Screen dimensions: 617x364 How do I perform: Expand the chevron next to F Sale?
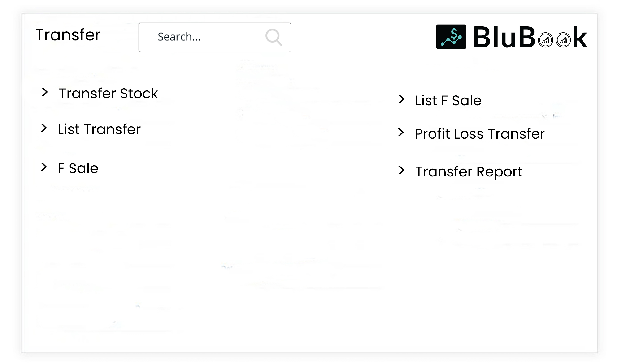(44, 167)
